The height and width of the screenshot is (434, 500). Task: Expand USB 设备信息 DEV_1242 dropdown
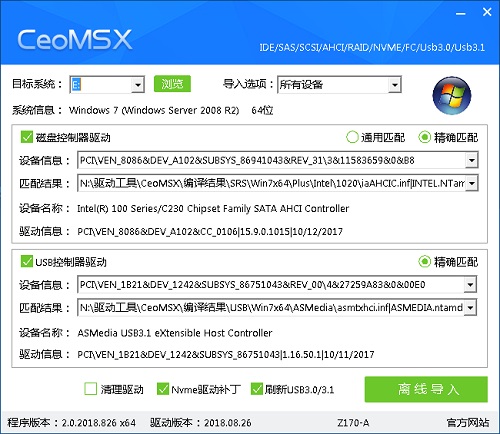(470, 285)
